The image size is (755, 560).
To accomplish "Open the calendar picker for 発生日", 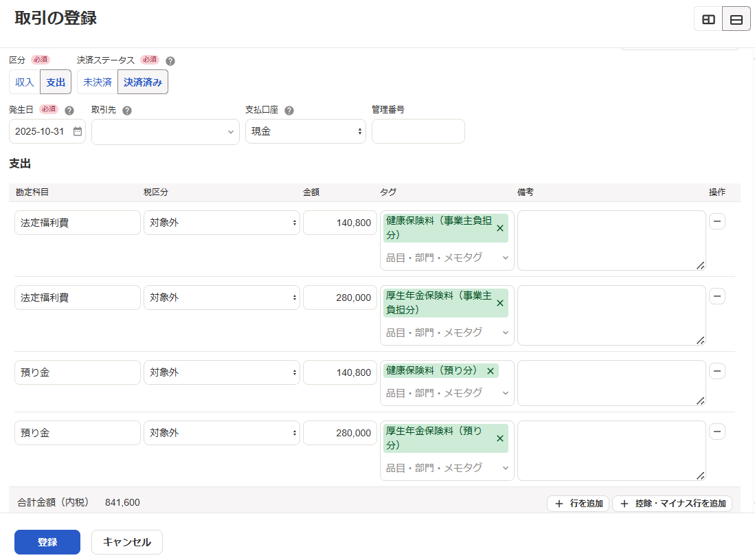I will 78,131.
